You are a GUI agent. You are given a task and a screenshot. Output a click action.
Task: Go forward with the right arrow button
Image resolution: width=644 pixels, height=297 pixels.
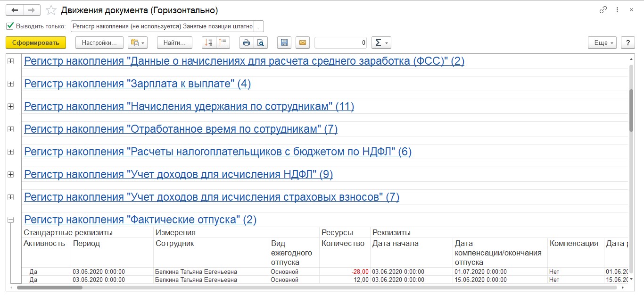[x=32, y=10]
